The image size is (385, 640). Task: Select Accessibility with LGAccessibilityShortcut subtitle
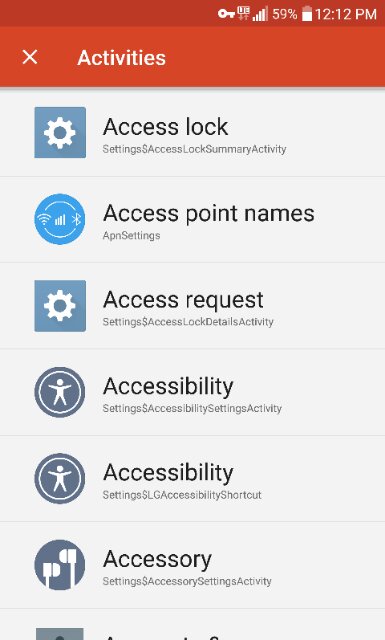[192, 479]
